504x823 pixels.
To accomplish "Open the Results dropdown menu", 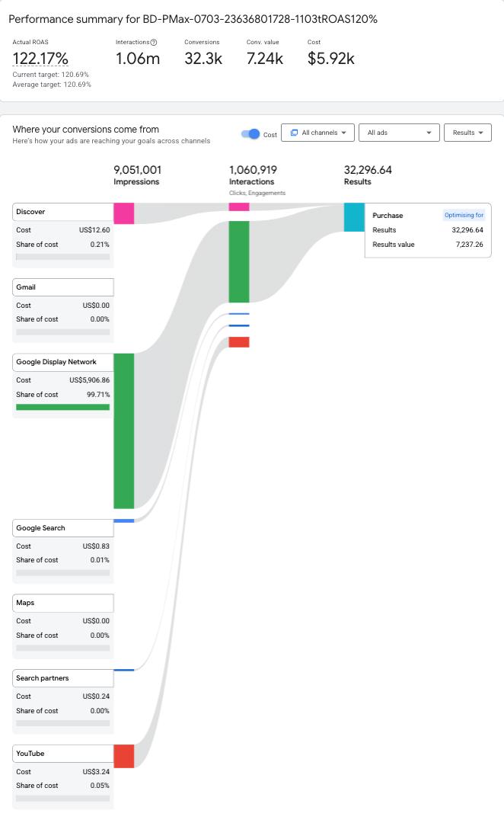I will (x=467, y=133).
